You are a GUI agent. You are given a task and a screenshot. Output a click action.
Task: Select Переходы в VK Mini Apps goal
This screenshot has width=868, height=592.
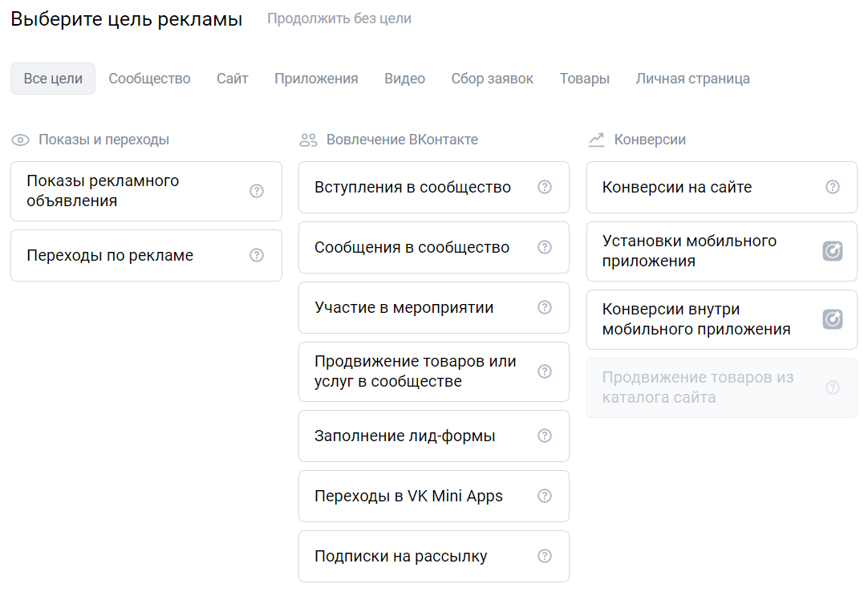click(x=434, y=497)
